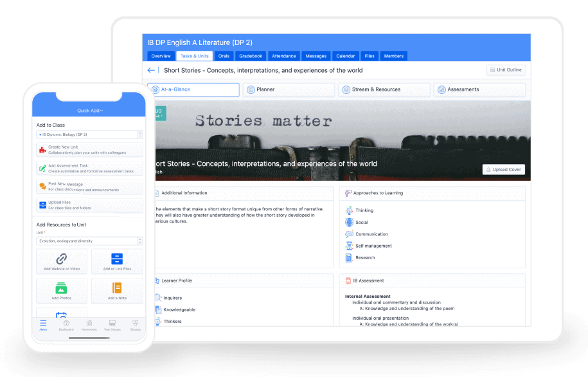The height and width of the screenshot is (377, 588).
Task: Tap the Year Groups icon in phone navigation
Action: (x=112, y=324)
